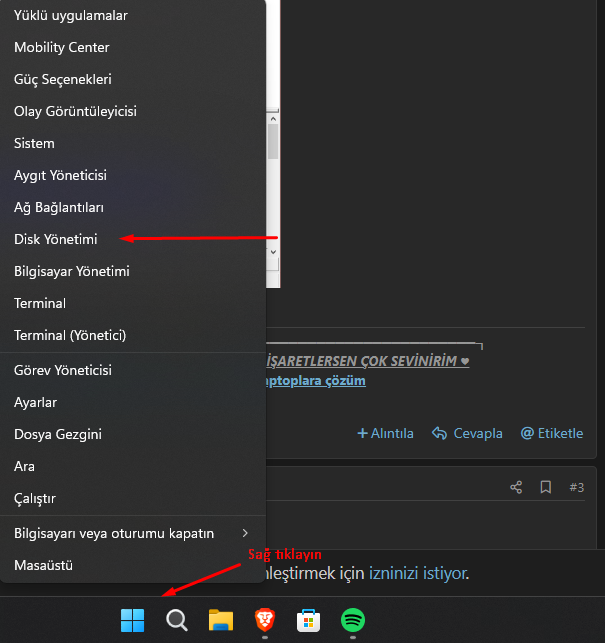605x643 pixels.
Task: Choose Dosya Gezgini menu item
Action: tap(133, 434)
